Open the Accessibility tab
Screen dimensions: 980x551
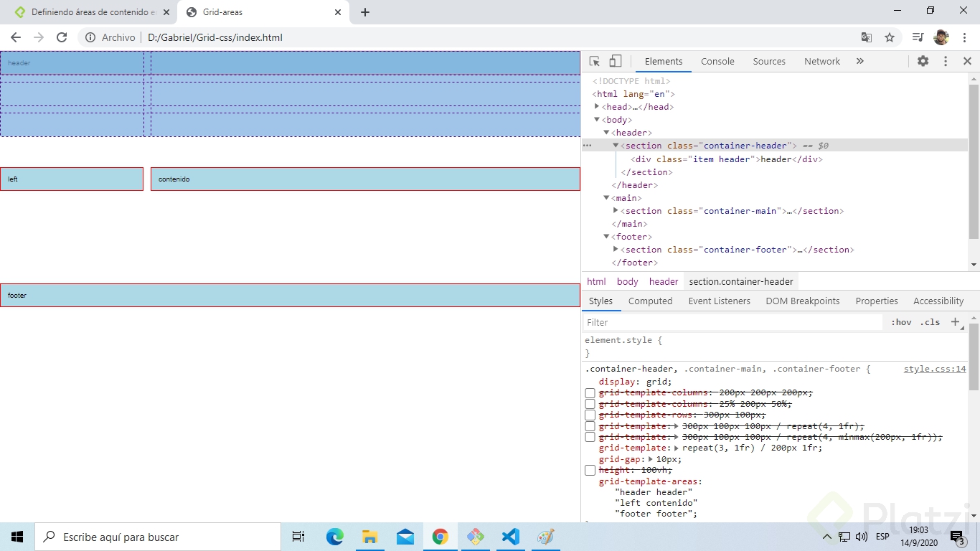(x=938, y=301)
